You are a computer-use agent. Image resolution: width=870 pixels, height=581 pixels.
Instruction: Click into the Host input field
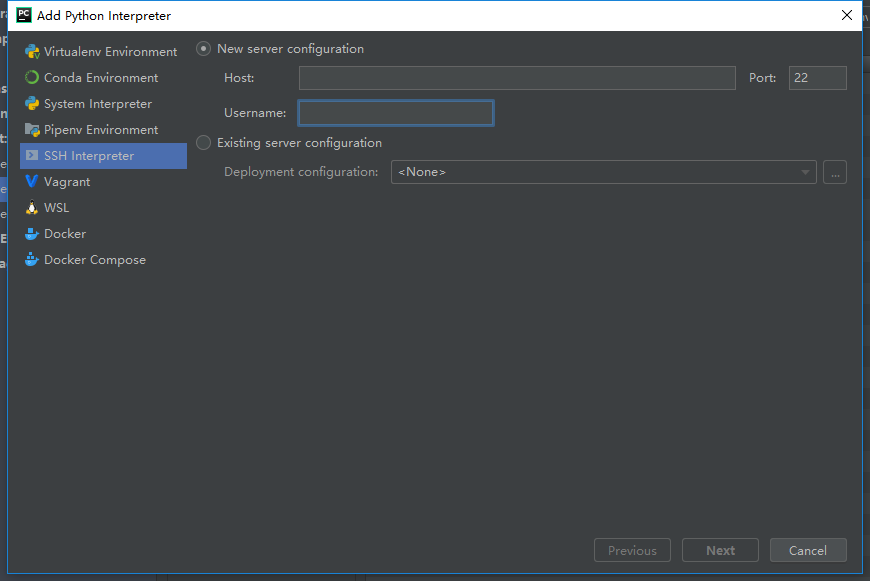pos(516,78)
